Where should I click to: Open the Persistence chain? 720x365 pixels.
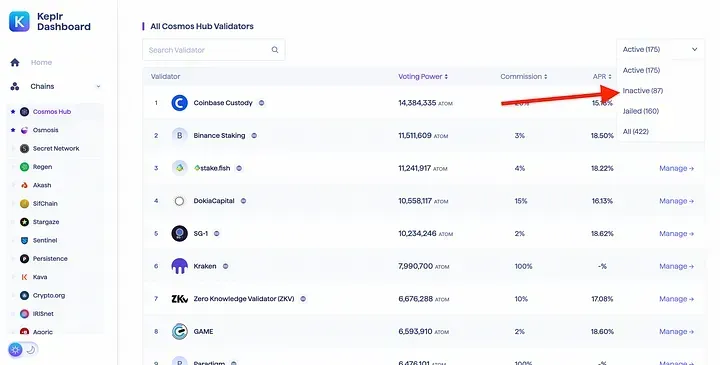(50, 258)
